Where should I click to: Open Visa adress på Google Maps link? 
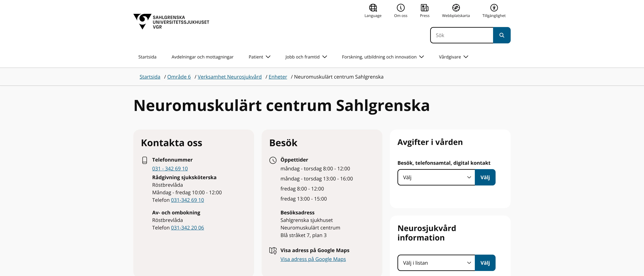313,259
